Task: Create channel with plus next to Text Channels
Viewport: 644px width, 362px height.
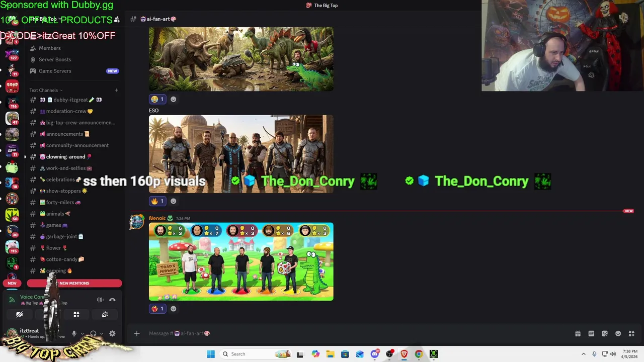Action: pyautogui.click(x=116, y=90)
